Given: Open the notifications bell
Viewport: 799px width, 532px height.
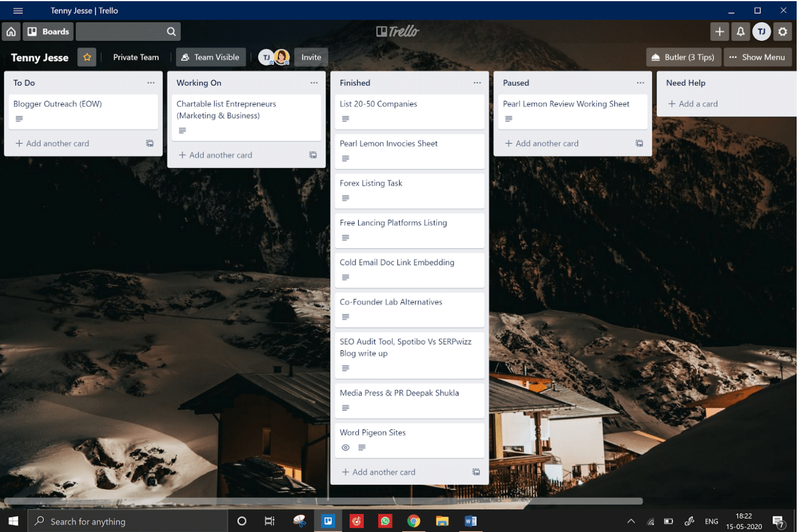Looking at the screenshot, I should point(740,32).
